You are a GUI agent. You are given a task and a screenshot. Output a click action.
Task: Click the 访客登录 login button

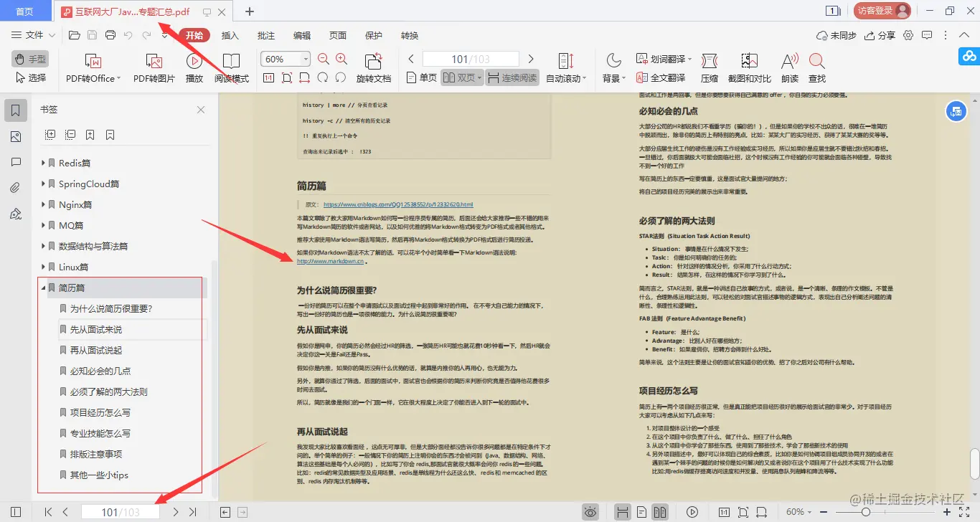tap(877, 11)
